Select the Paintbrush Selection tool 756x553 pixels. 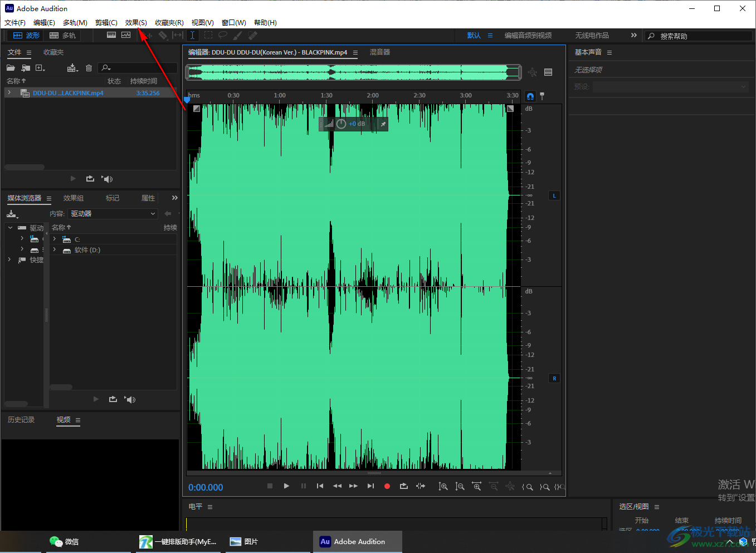pos(238,35)
